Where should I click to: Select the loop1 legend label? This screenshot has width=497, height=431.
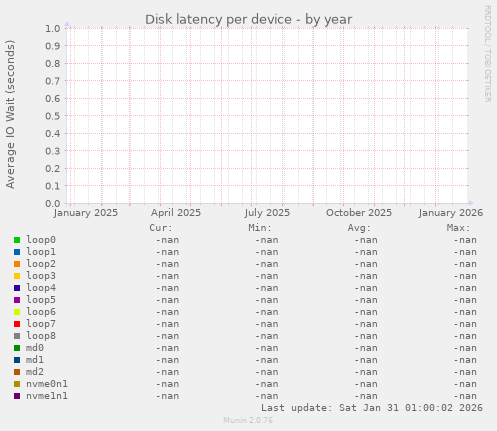(41, 252)
